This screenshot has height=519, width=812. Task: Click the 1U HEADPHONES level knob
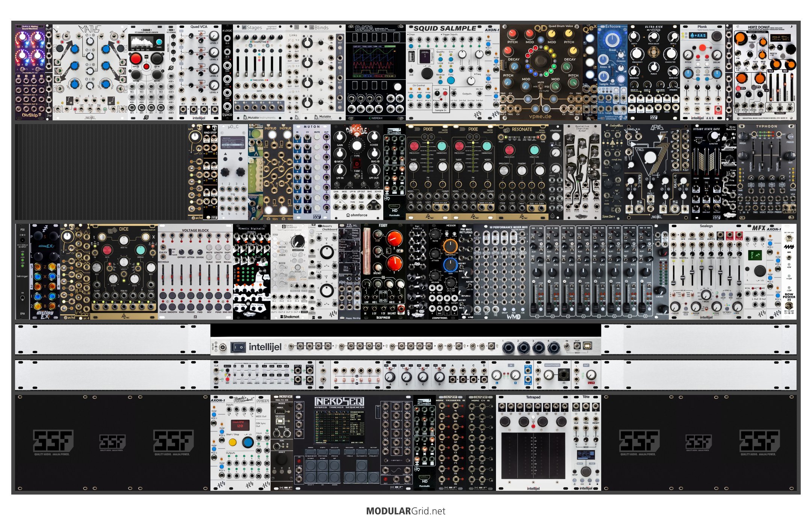548,375
